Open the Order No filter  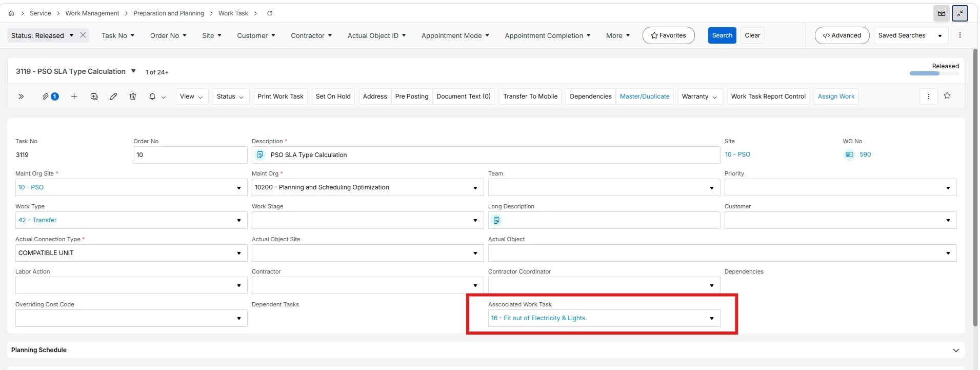tap(168, 35)
